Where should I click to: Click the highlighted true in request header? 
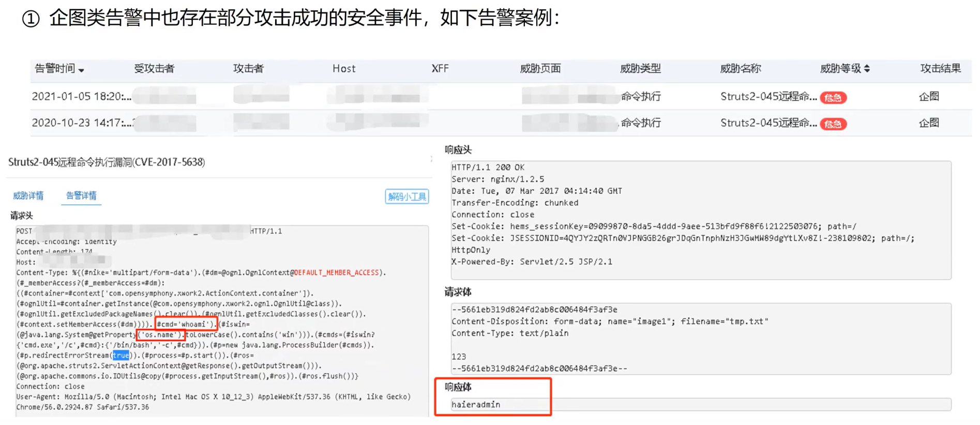pyautogui.click(x=121, y=355)
